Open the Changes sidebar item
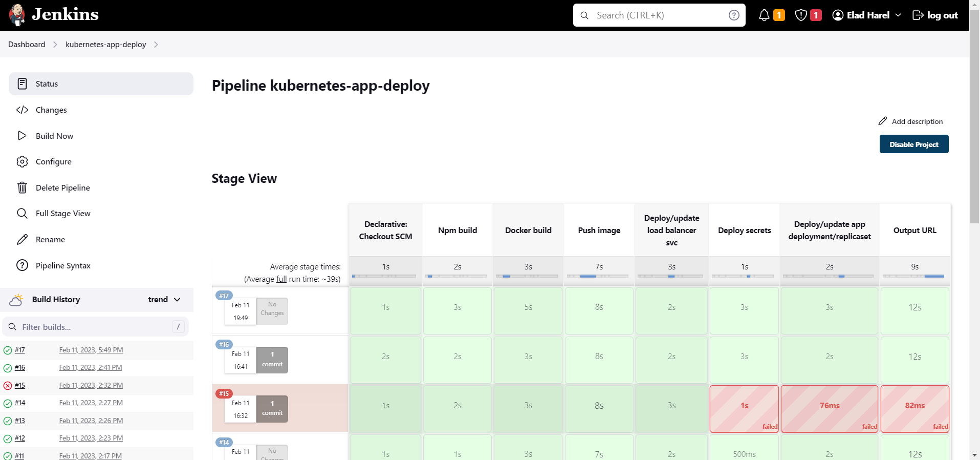 [x=101, y=110]
